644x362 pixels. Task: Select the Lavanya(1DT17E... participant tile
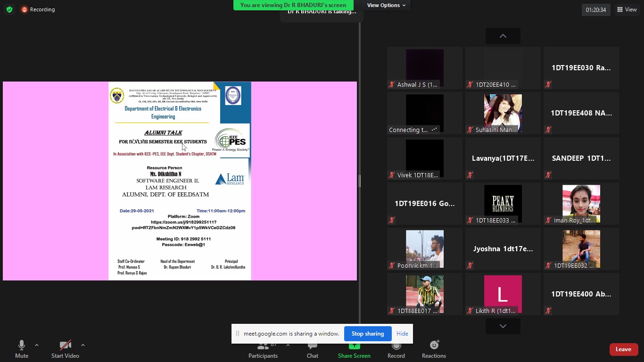click(503, 158)
